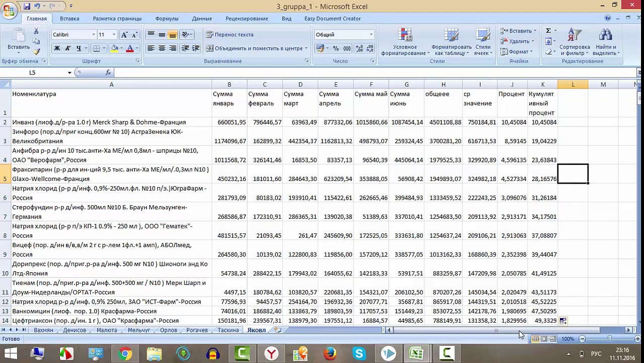Open Стили ячеек gallery

[483, 42]
